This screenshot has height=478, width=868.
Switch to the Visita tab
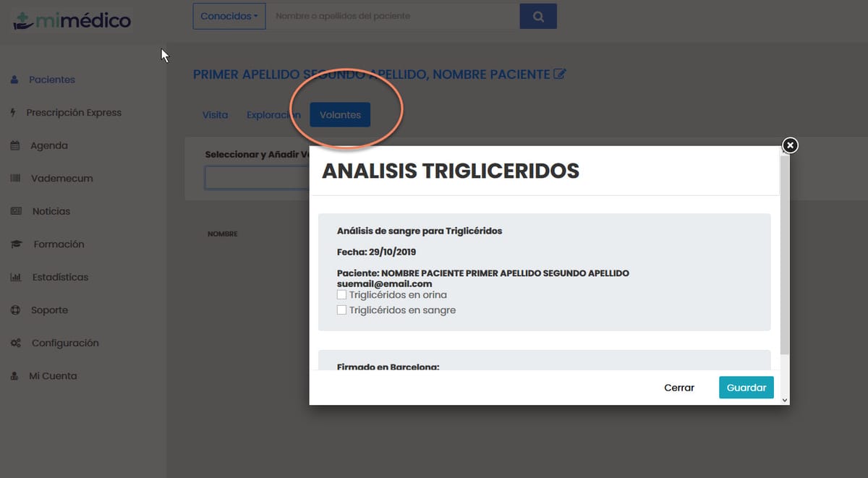pyautogui.click(x=215, y=115)
